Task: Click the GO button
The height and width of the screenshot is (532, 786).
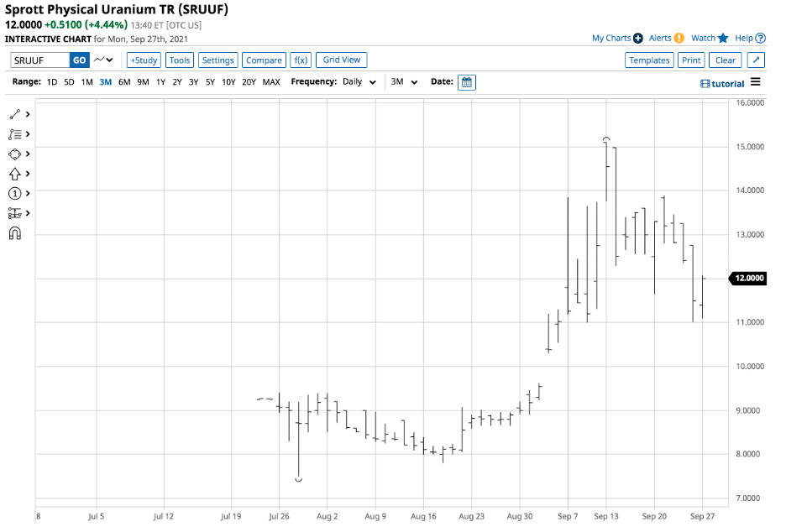Action: pyautogui.click(x=79, y=60)
